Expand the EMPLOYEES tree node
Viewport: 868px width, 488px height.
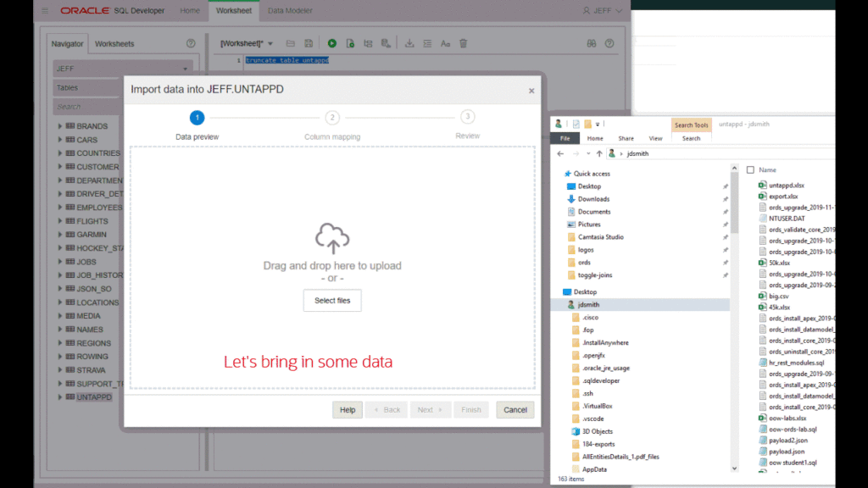tap(58, 207)
